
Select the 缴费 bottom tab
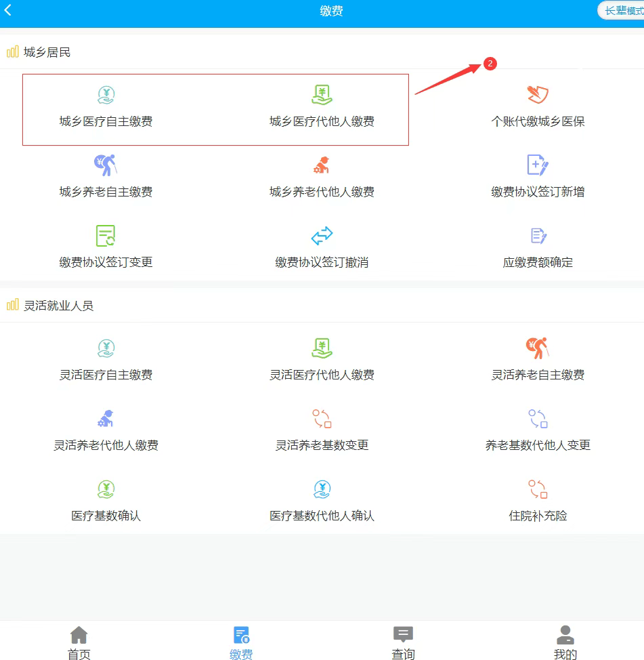[x=241, y=642]
